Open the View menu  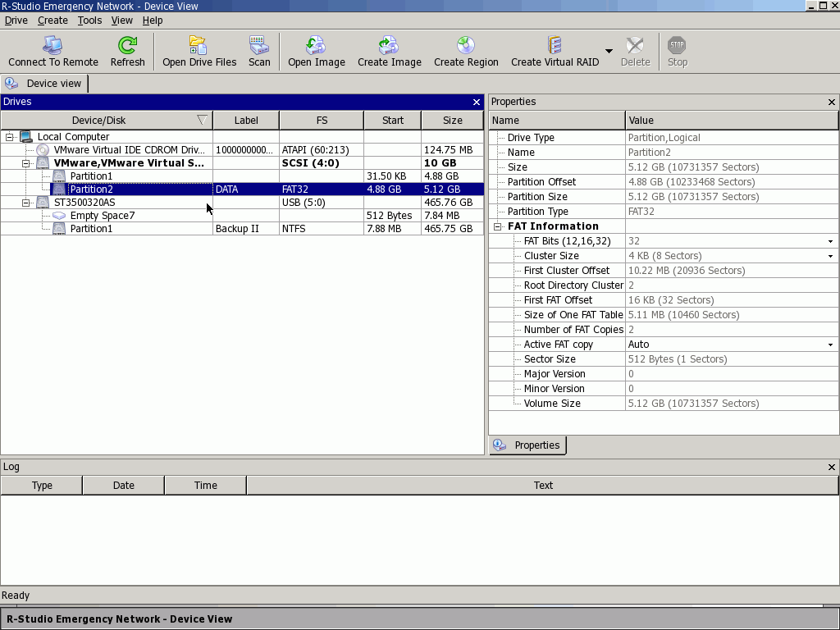(x=121, y=21)
